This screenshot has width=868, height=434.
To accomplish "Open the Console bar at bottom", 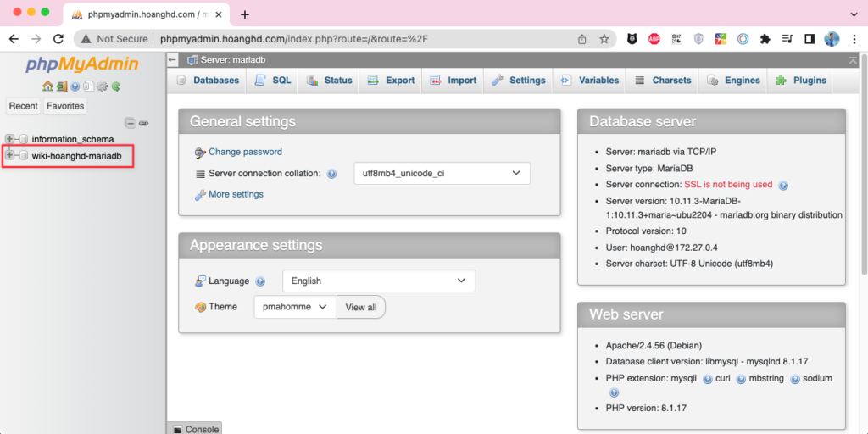I will click(x=194, y=428).
